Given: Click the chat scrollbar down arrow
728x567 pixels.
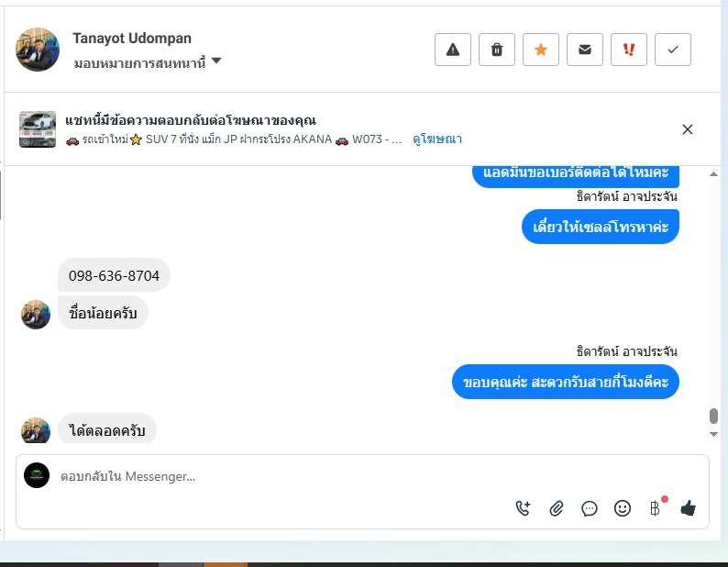Looking at the screenshot, I should click(x=713, y=434).
